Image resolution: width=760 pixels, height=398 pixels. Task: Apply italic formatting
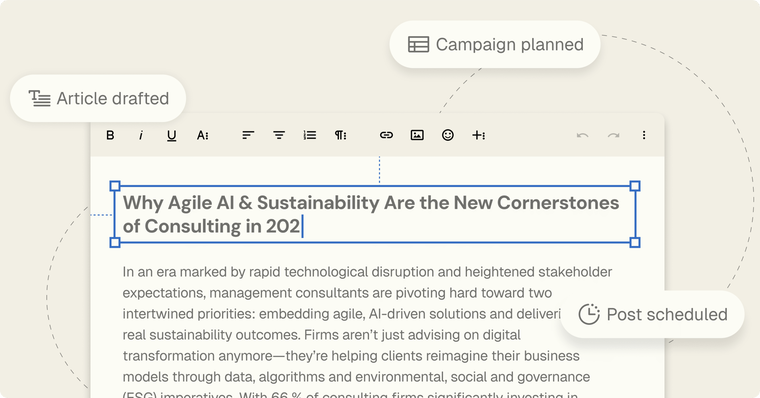point(141,135)
